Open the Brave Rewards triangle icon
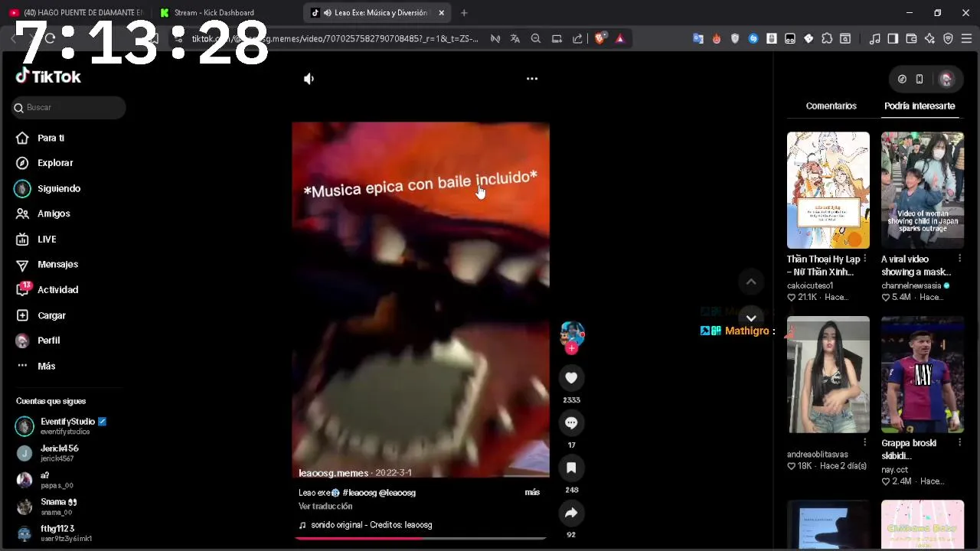This screenshot has width=980, height=551. point(620,38)
